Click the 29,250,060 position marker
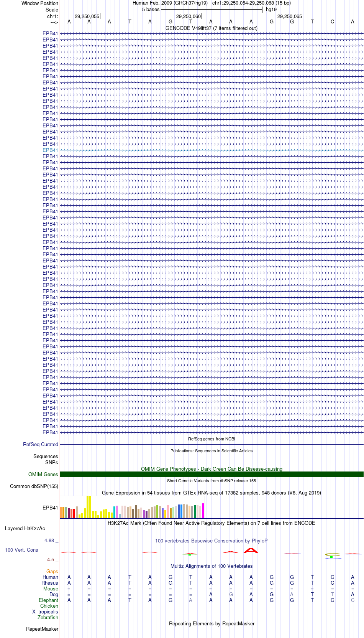 (189, 16)
